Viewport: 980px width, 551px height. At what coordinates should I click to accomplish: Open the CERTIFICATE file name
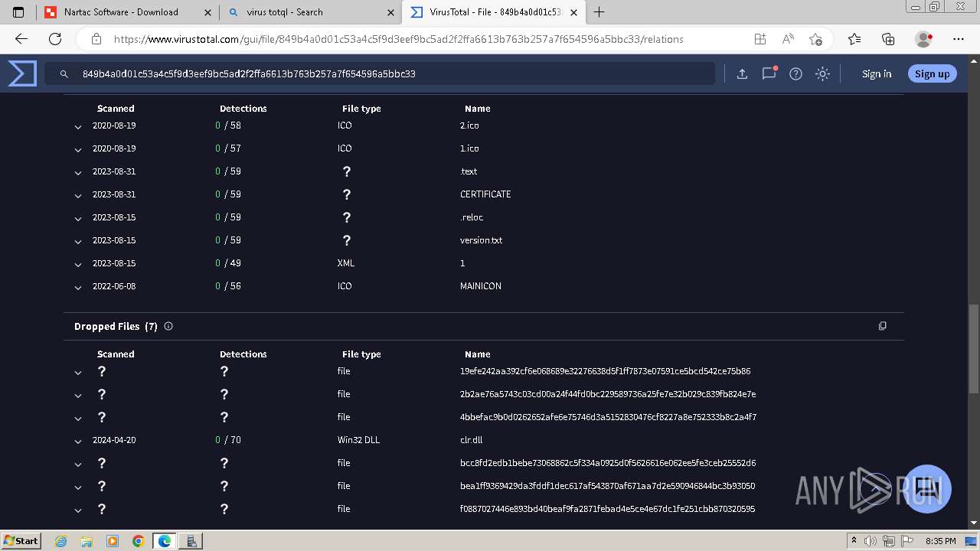tap(485, 194)
